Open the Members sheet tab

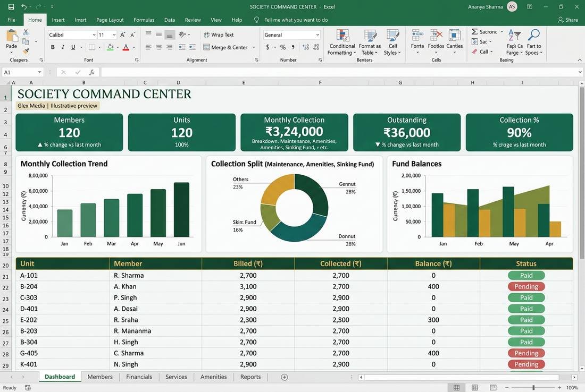(x=100, y=377)
